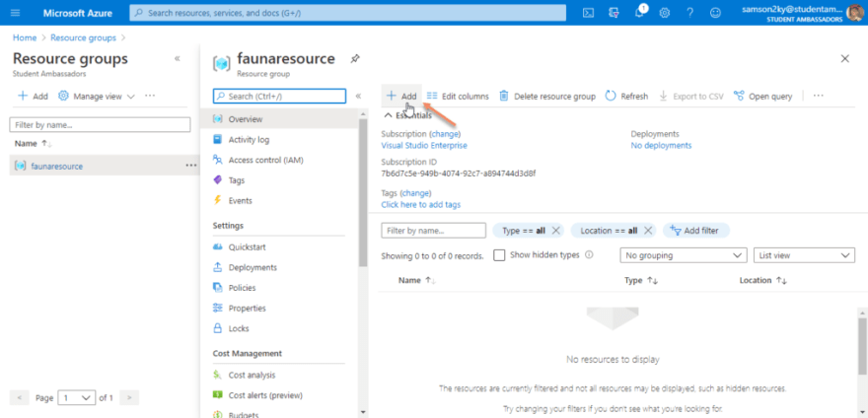Remove the Location == all filter

pos(649,231)
